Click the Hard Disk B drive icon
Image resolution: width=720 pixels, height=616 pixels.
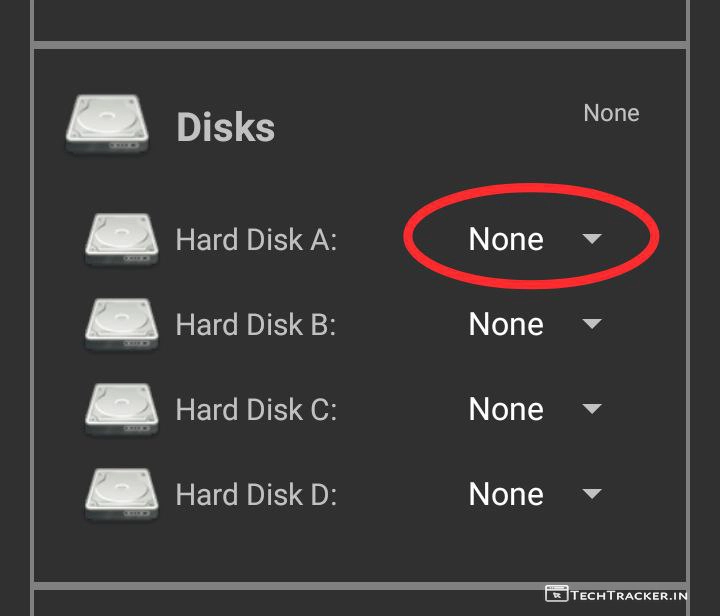coord(121,325)
